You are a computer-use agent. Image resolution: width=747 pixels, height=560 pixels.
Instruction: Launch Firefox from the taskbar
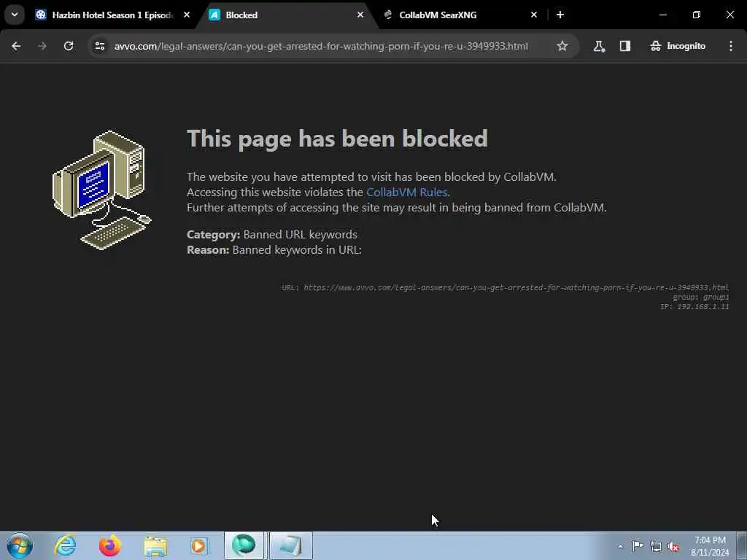click(x=109, y=545)
